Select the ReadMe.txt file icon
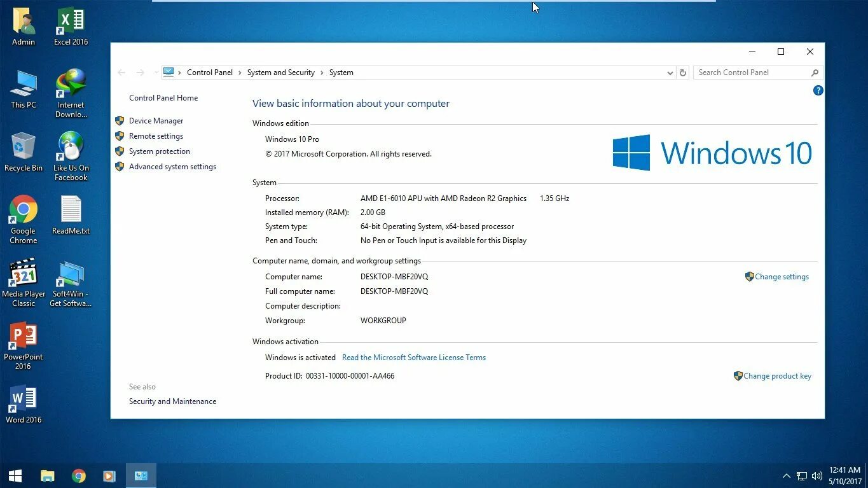868x488 pixels. coord(71,215)
